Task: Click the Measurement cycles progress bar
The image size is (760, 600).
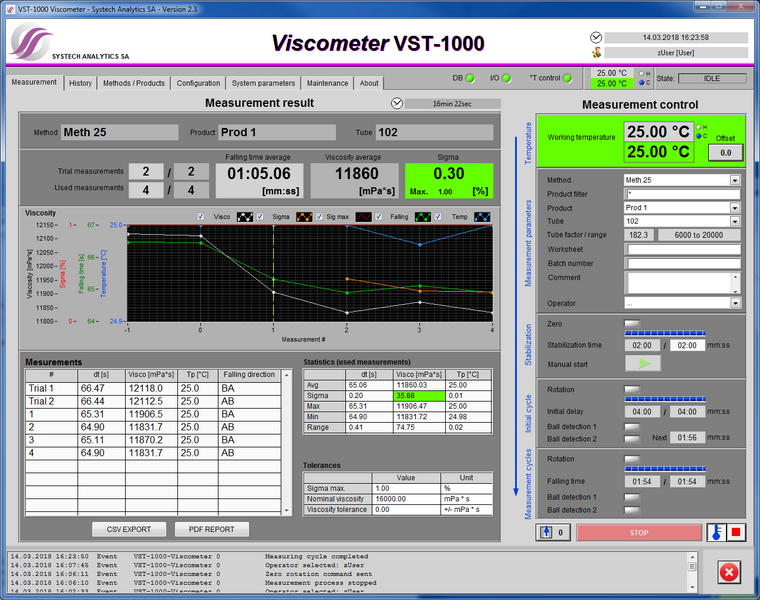Action: pyautogui.click(x=665, y=469)
